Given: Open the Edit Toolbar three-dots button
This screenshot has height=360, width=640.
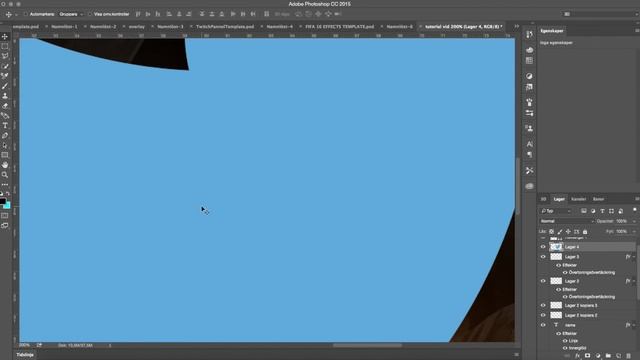Looking at the screenshot, I should point(5,184).
